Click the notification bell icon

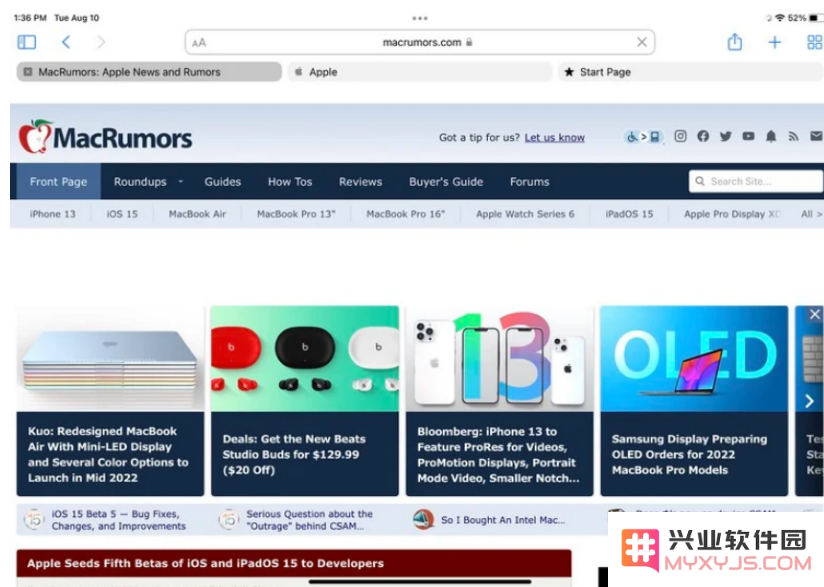pyautogui.click(x=771, y=137)
